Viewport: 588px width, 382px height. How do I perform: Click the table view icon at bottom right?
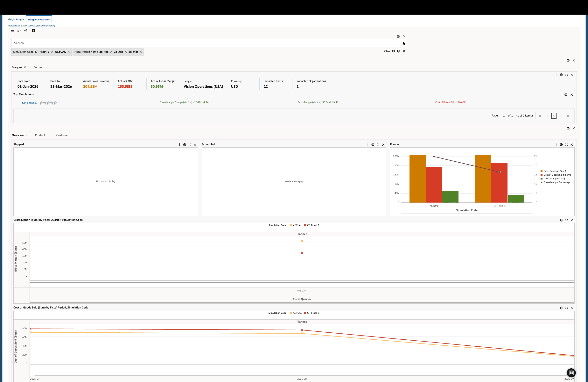(x=571, y=373)
